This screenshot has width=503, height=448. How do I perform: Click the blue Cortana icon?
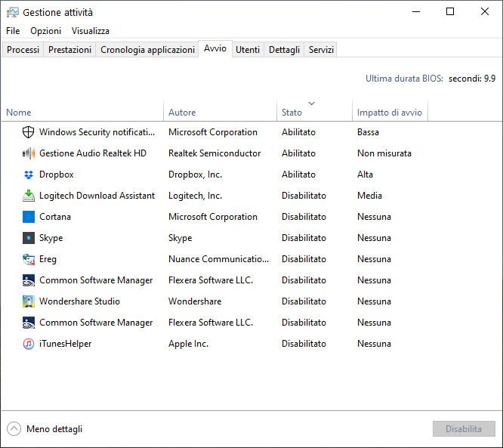pos(28,217)
